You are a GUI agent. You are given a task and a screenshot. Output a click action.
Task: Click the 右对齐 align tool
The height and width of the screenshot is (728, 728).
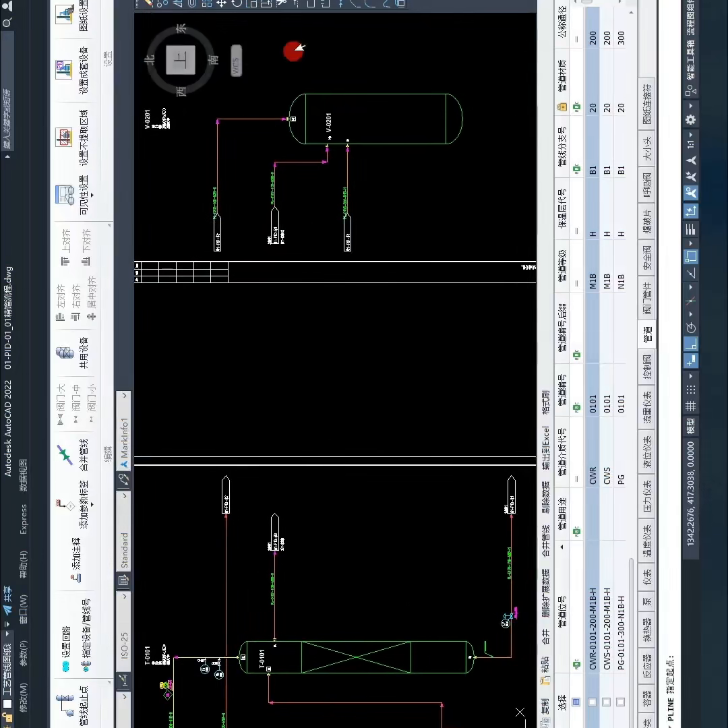(x=76, y=303)
